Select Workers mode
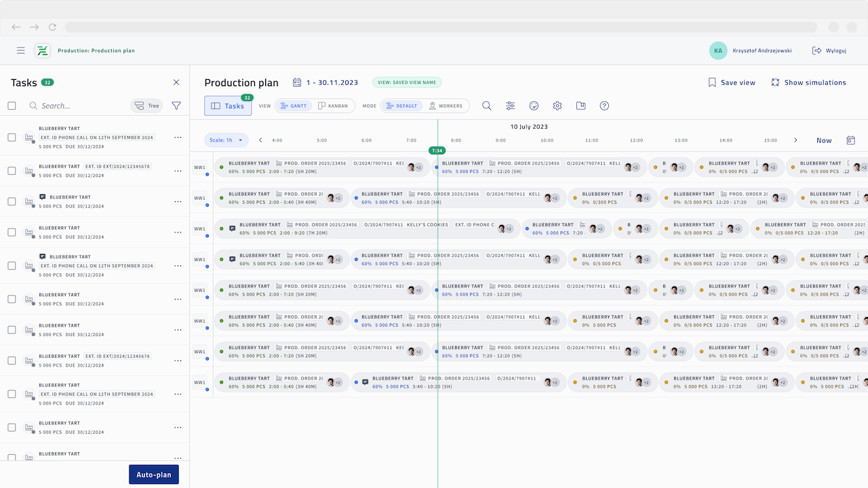This screenshot has width=868, height=488. click(x=446, y=106)
